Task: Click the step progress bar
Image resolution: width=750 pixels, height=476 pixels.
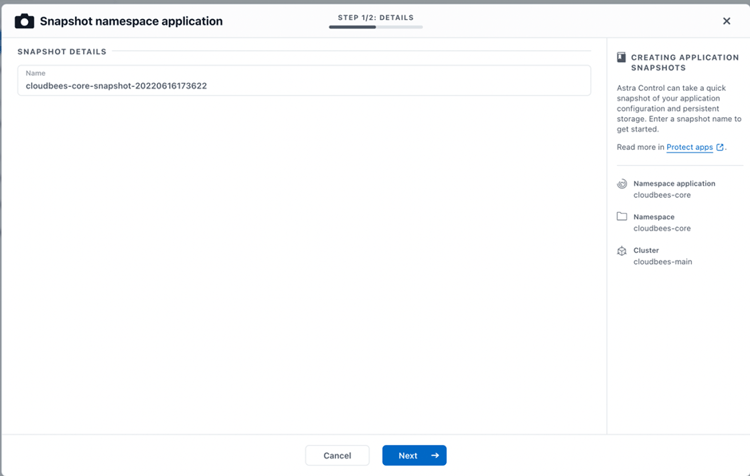Action: coord(375,27)
